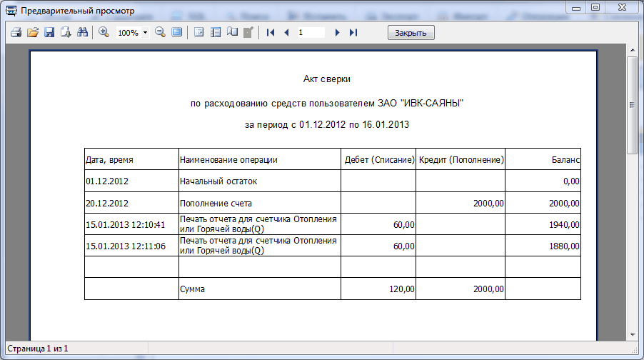This screenshot has height=360, width=644.
Task: Go to the next page
Action: (337, 32)
